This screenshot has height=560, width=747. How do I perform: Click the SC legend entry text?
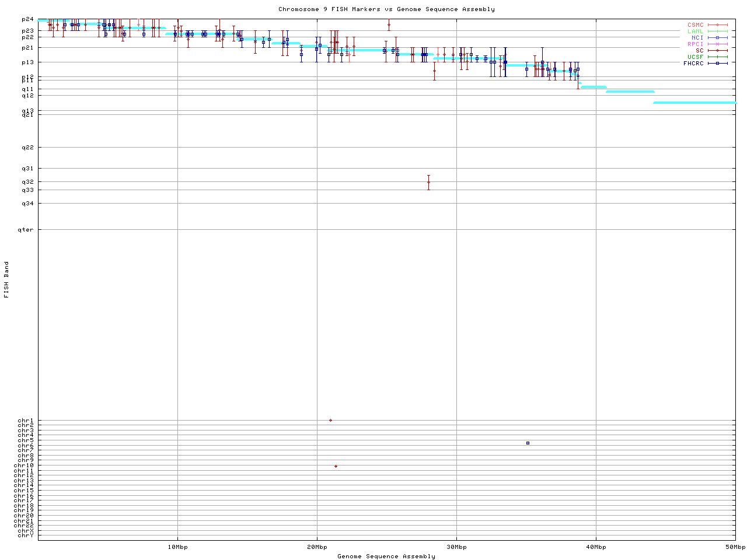pos(699,51)
